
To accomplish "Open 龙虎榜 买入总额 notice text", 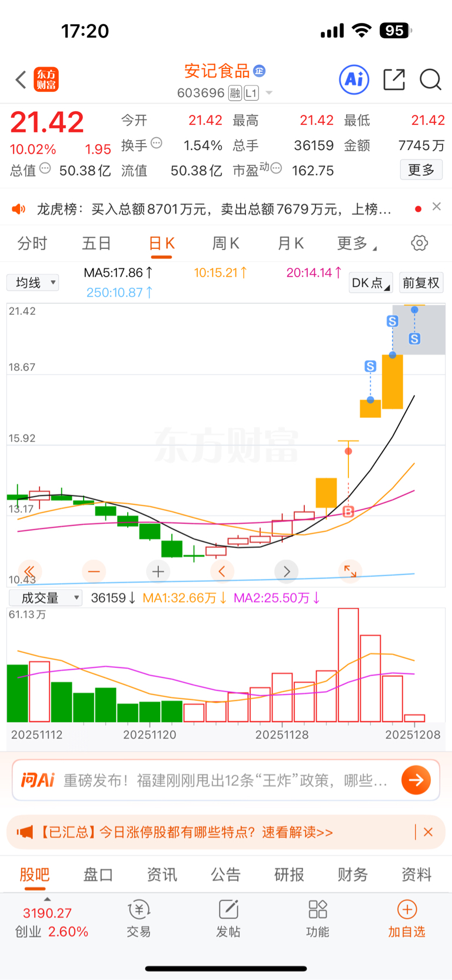I will point(214,209).
